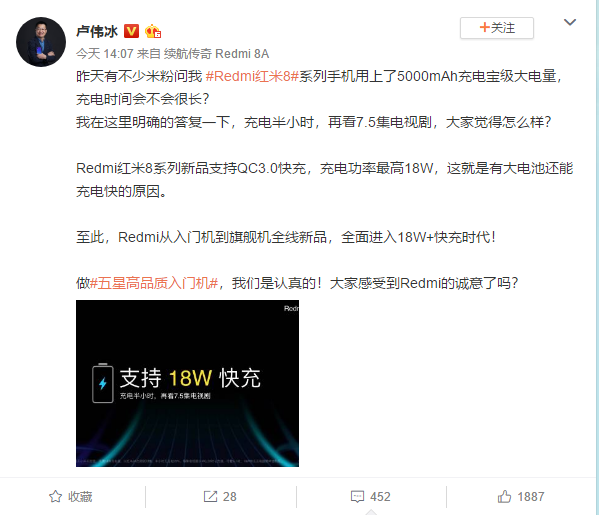View the 452 comments count
Screen dimensions: 599x515
click(380, 497)
